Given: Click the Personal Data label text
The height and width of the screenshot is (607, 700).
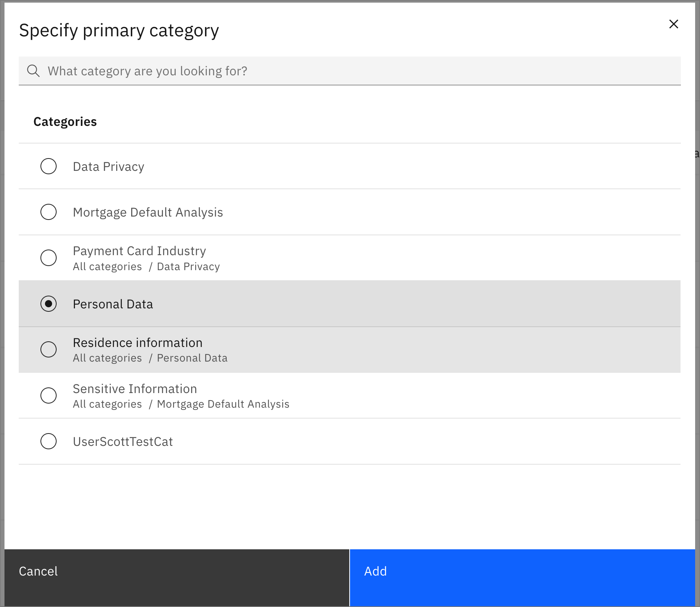Looking at the screenshot, I should (113, 304).
